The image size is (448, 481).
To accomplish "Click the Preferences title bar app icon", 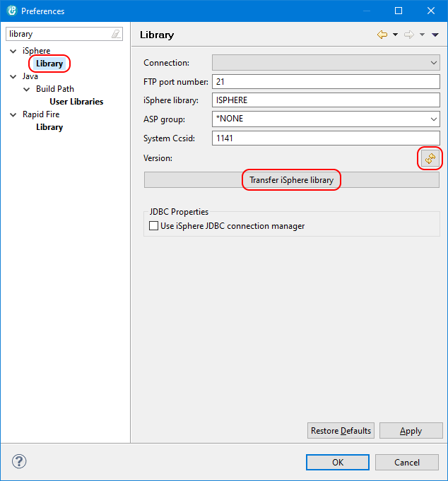I will click(x=12, y=11).
